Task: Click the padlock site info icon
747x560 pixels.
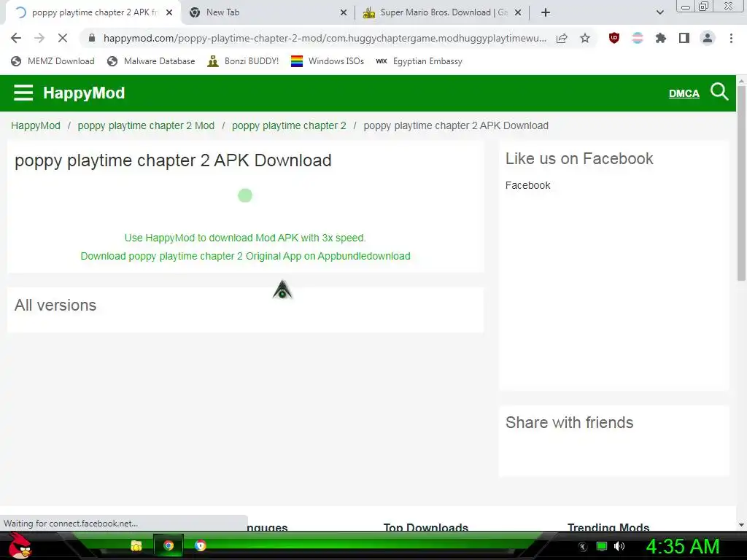Action: (x=92, y=38)
